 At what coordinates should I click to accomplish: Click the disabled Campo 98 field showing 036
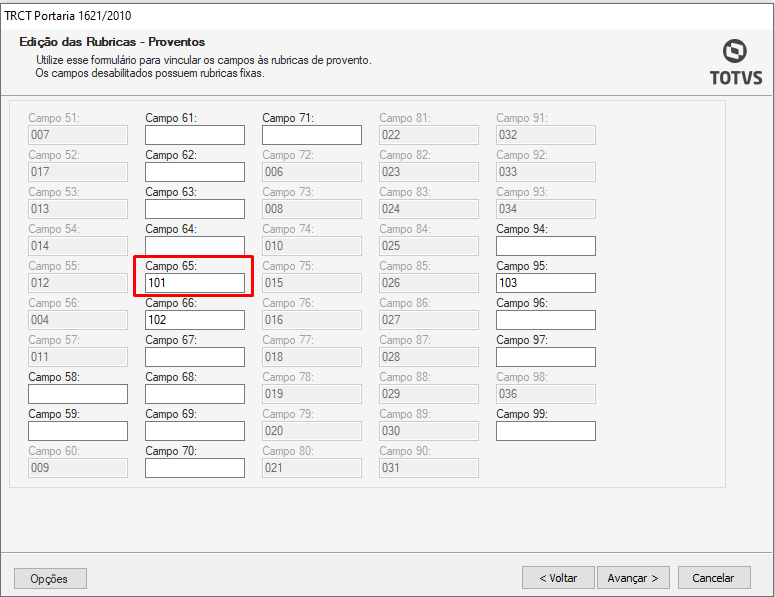pos(546,394)
